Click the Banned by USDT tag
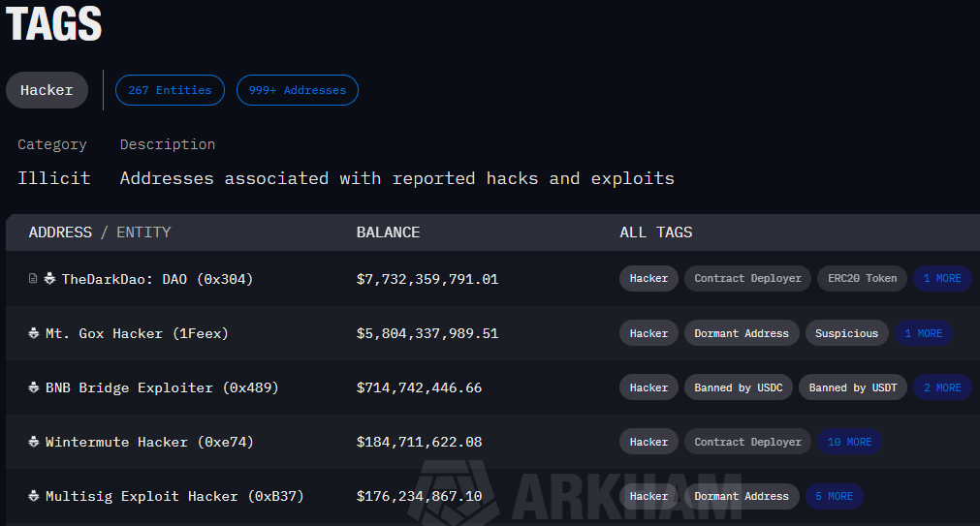980x526 pixels. (x=853, y=387)
